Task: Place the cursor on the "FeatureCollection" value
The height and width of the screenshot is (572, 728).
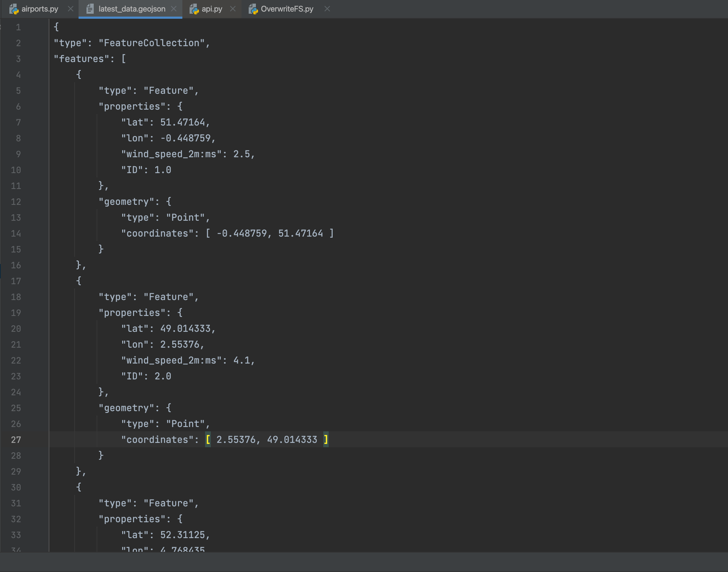Action: click(151, 43)
